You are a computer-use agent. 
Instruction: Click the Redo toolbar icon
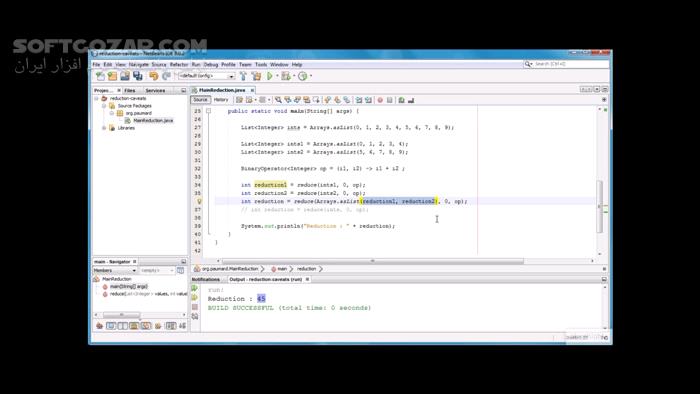coord(167,76)
